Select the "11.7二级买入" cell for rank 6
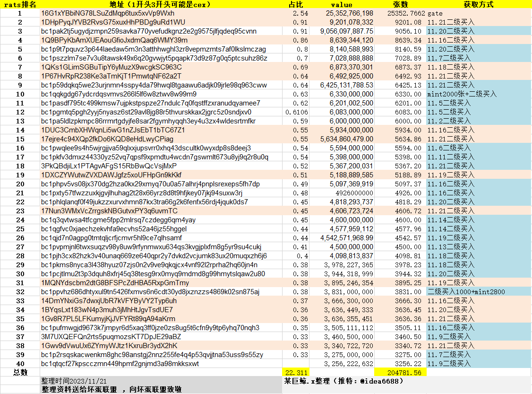This screenshot has height=394, width=532. (444, 59)
